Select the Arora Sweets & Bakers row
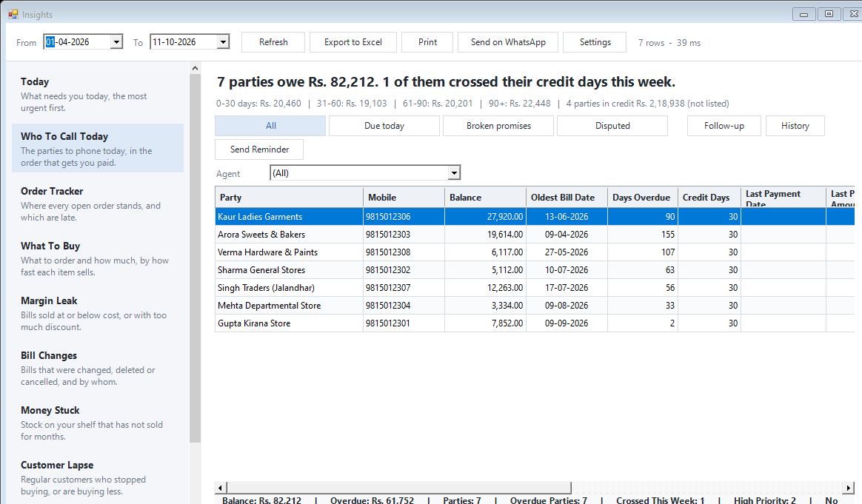The height and width of the screenshot is (504, 862). tap(535, 235)
